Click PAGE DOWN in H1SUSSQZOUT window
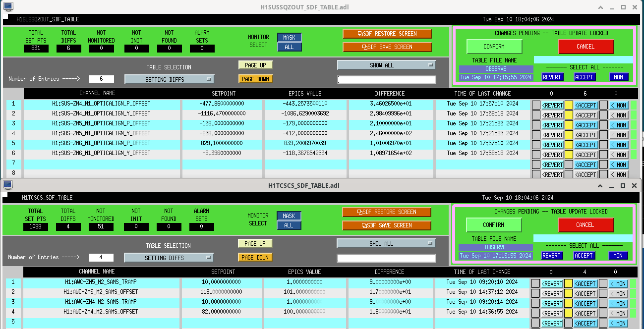Image resolution: width=644 pixels, height=329 pixels. pos(256,79)
